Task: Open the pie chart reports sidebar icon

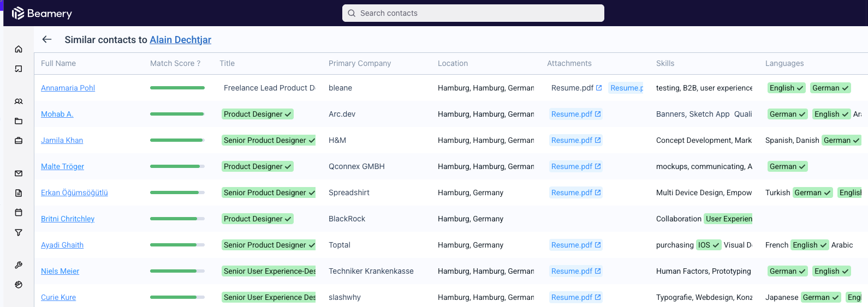Action: tap(19, 285)
